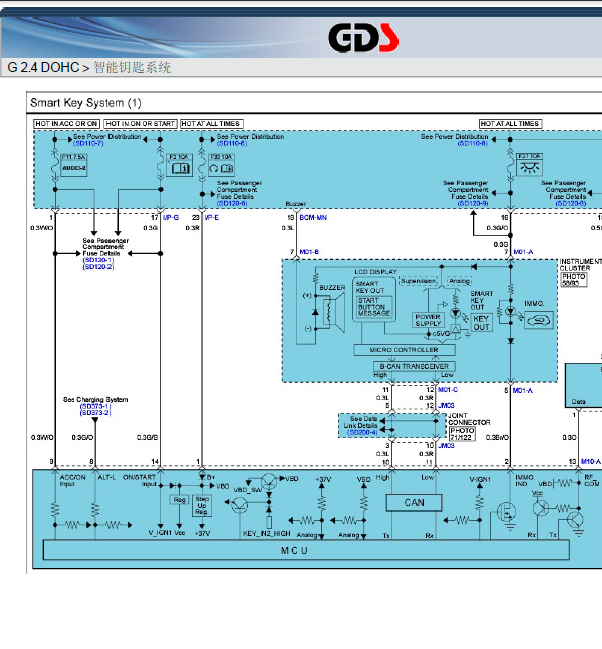Click the KEY OUT indicator box
Viewport: 602px width, 649px height.
click(x=482, y=322)
